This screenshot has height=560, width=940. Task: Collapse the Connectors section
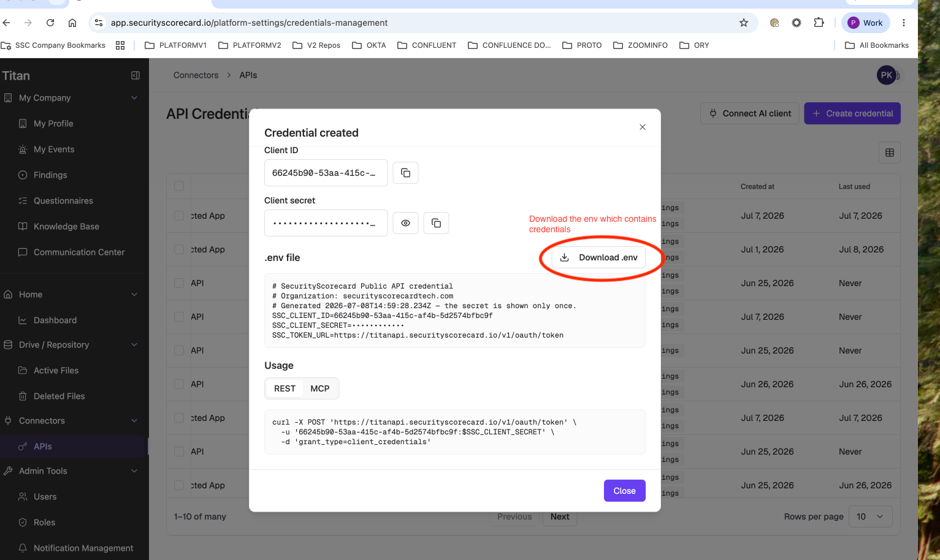point(134,421)
